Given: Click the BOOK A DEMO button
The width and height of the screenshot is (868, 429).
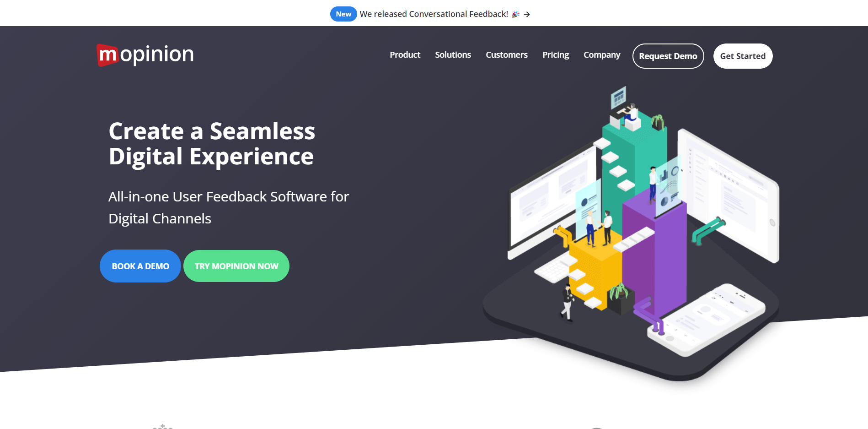Looking at the screenshot, I should coord(140,266).
